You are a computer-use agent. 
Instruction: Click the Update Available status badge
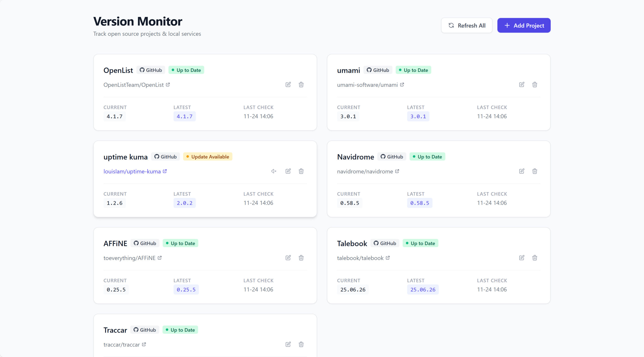(x=208, y=157)
